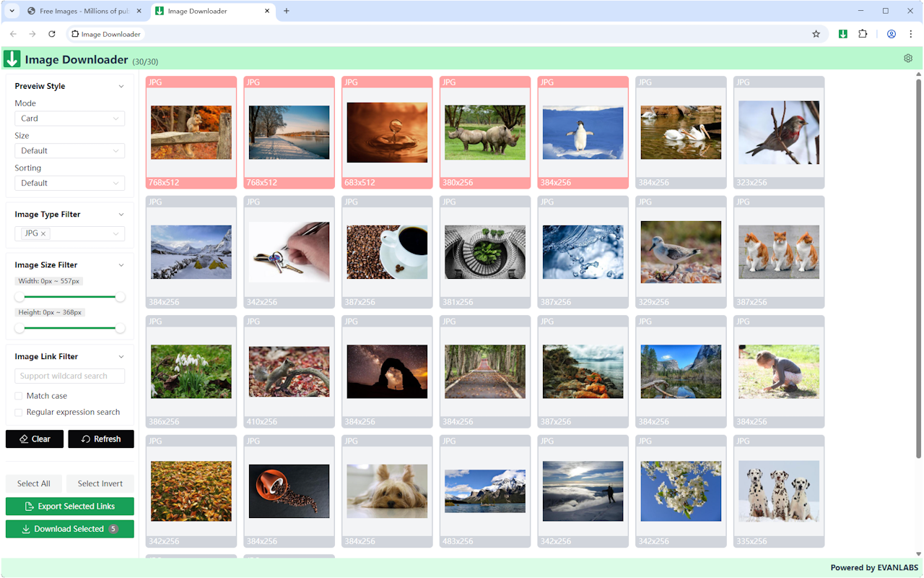Select the Milky Way arch image card

(388, 371)
